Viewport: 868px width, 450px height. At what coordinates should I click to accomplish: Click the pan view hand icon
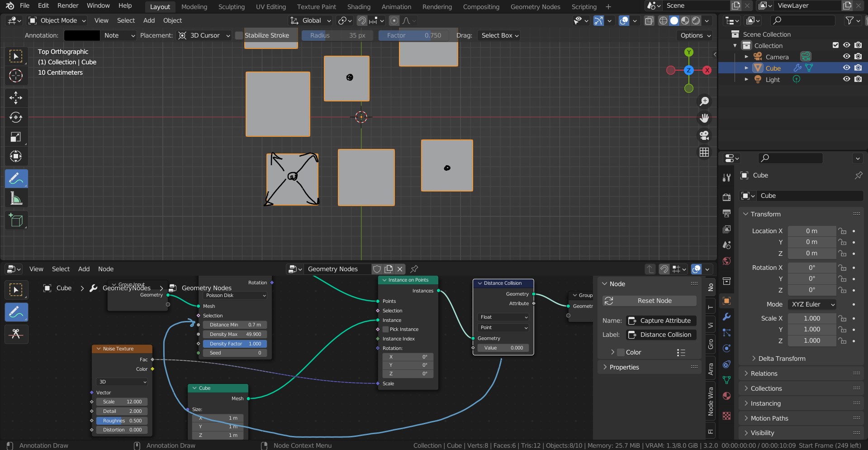click(x=704, y=118)
